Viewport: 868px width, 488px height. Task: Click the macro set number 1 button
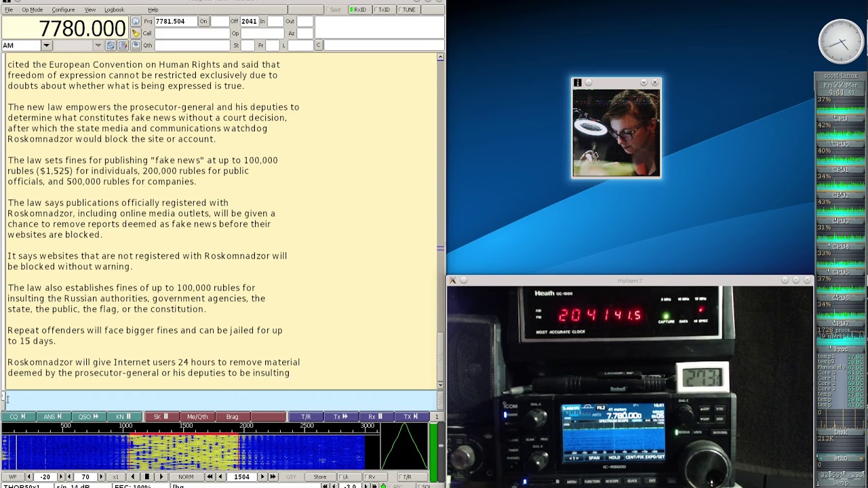point(437,416)
